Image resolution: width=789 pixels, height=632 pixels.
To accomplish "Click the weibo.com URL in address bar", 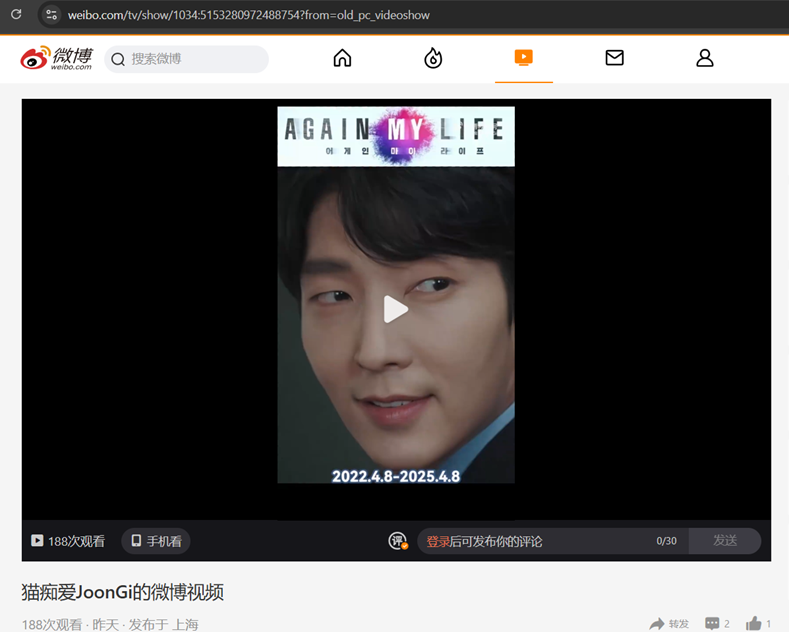I will [x=249, y=15].
